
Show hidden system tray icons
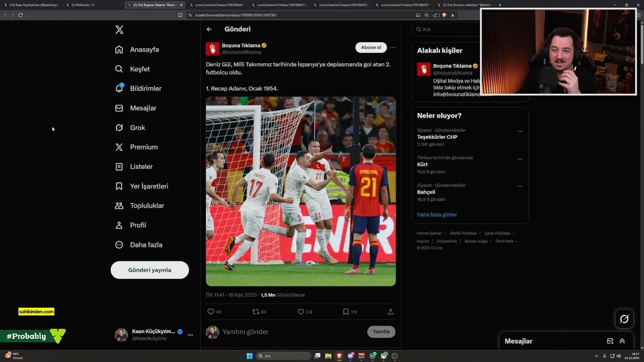(597, 356)
